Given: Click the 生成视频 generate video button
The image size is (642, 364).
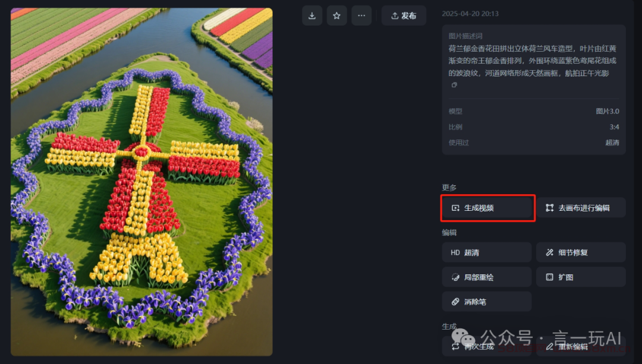Looking at the screenshot, I should (487, 208).
